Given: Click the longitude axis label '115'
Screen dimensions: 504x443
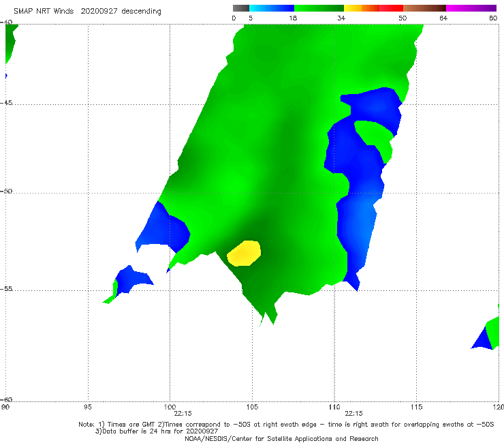Looking at the screenshot, I should (x=417, y=408).
